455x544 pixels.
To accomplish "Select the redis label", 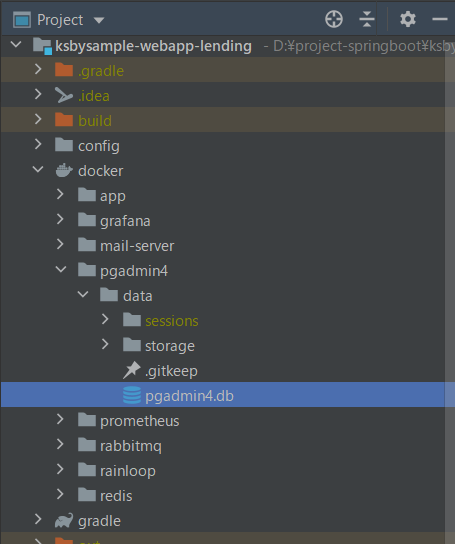I will pyautogui.click(x=116, y=496).
